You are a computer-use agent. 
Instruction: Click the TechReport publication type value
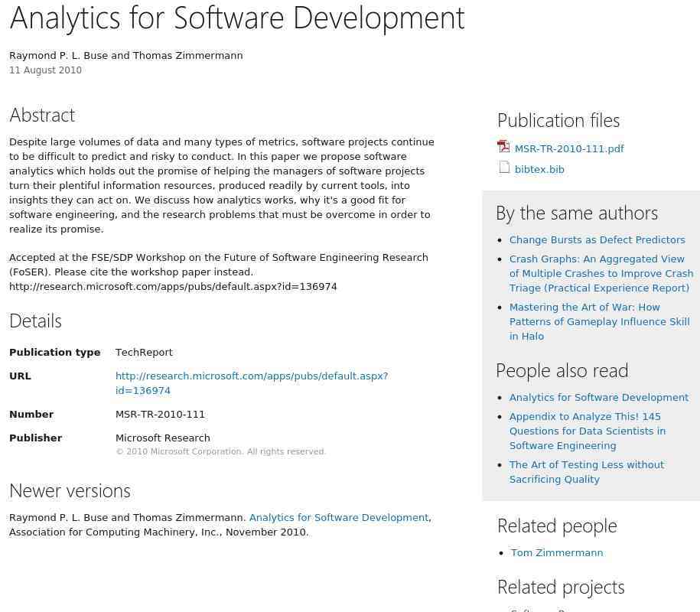click(x=144, y=352)
